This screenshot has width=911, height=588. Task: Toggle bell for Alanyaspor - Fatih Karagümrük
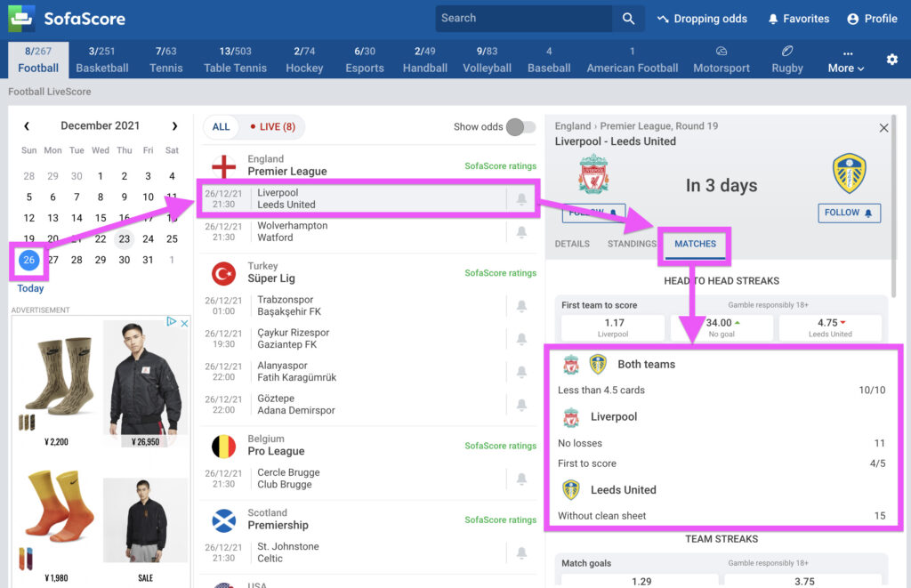pyautogui.click(x=521, y=371)
